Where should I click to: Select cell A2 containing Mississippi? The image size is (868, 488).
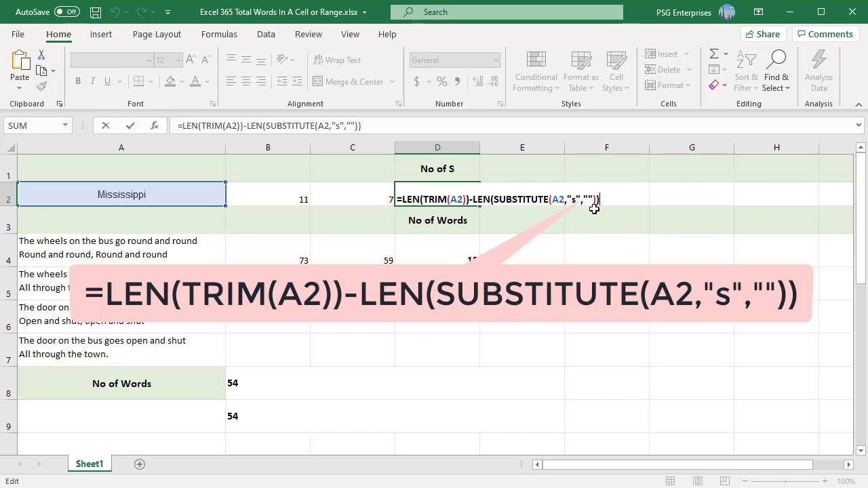point(121,195)
